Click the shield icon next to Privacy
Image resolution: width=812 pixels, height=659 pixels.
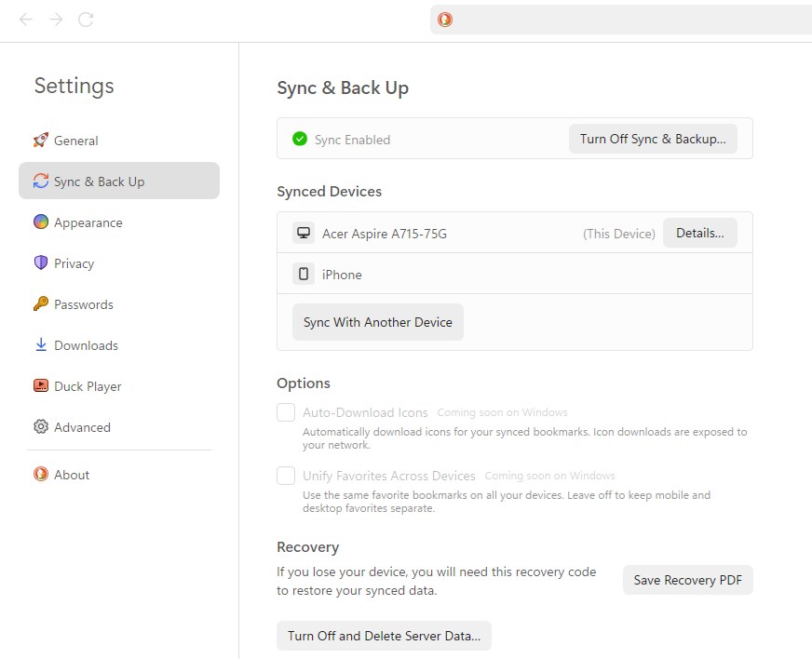39,263
